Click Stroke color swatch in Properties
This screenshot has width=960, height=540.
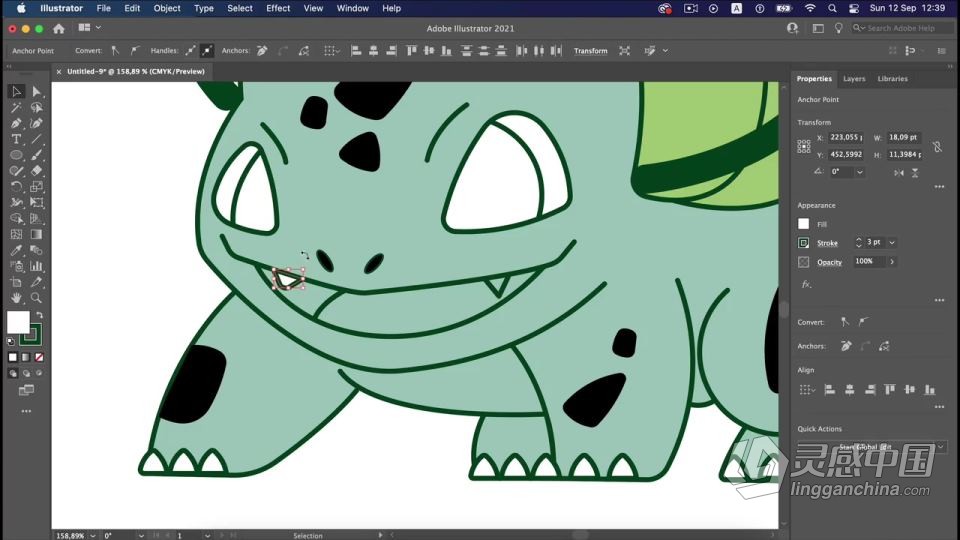pyautogui.click(x=804, y=243)
